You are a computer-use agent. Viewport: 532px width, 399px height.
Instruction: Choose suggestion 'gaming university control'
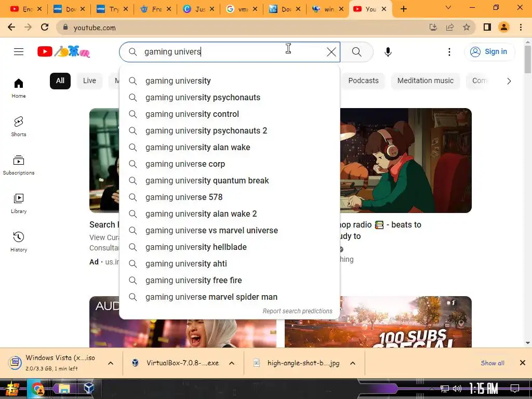229,114
